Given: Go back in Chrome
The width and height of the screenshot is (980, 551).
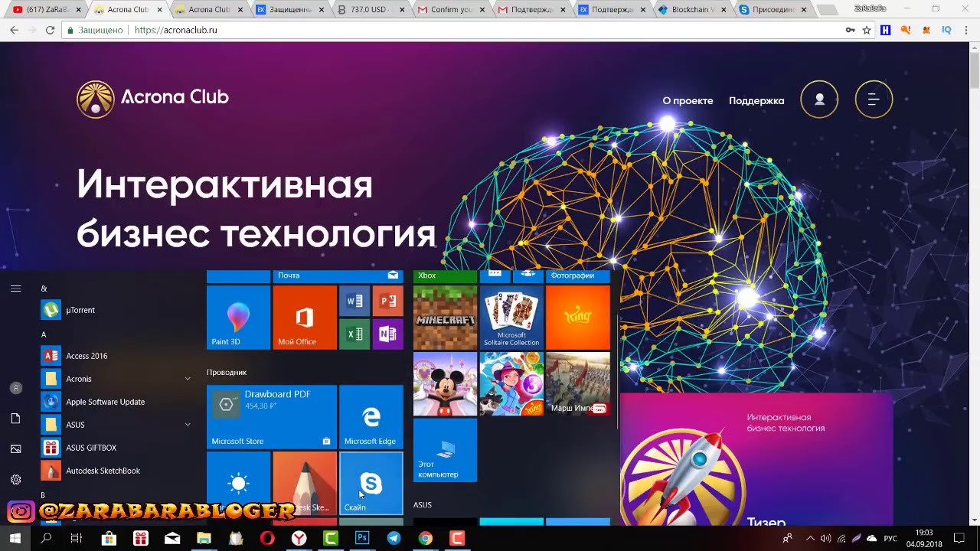Looking at the screenshot, I should [x=14, y=30].
